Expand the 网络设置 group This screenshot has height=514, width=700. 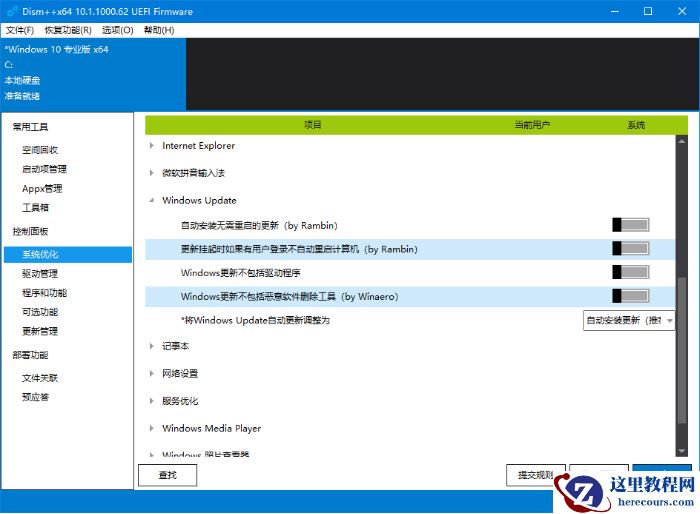click(x=152, y=373)
